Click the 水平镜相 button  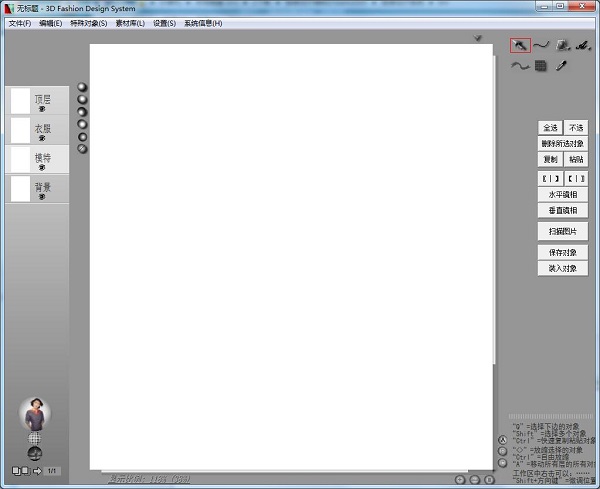[562, 195]
